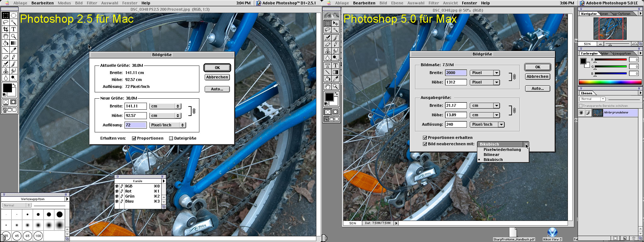Choose the Type tool in Photoshop 2.5 toolbox
644x242 pixels.
coord(14,29)
